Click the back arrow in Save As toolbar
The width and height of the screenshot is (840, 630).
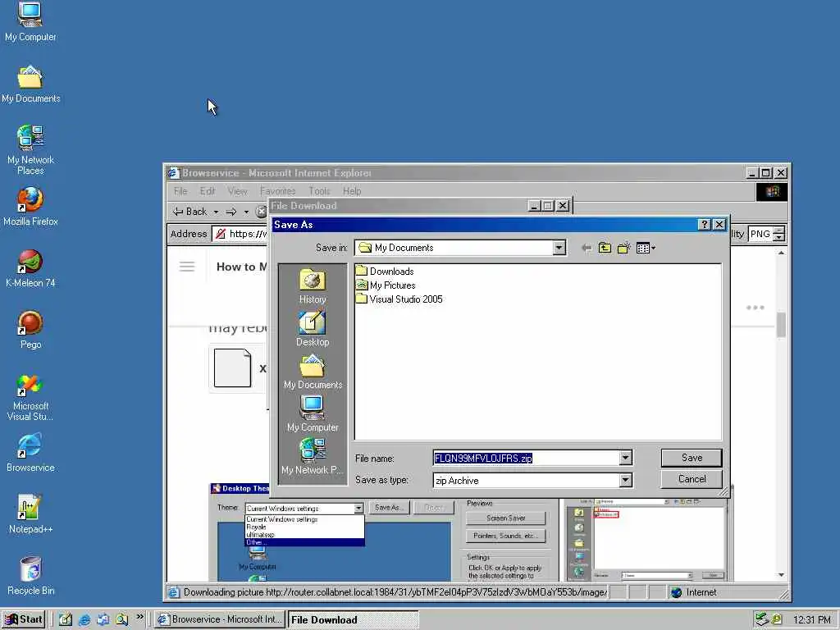point(587,248)
